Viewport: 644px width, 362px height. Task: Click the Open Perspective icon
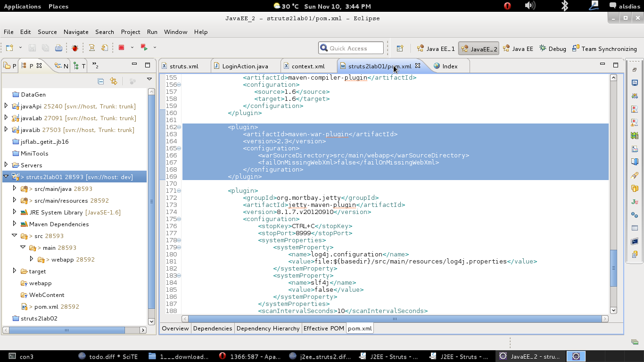pos(400,49)
